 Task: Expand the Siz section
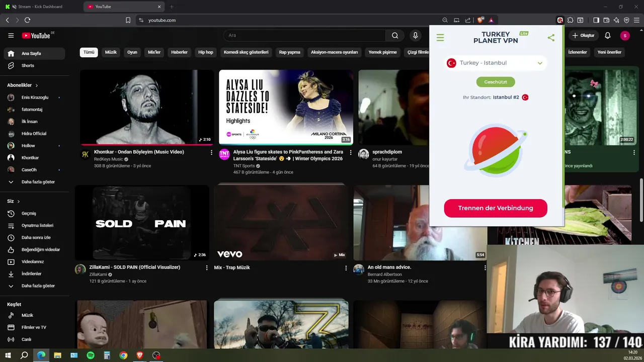(x=14, y=201)
